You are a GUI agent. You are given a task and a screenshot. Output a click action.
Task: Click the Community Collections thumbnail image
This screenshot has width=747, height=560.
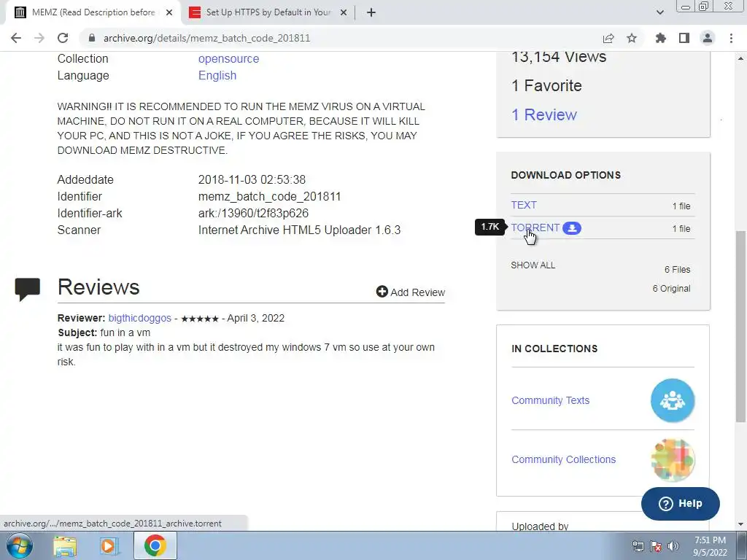point(672,460)
